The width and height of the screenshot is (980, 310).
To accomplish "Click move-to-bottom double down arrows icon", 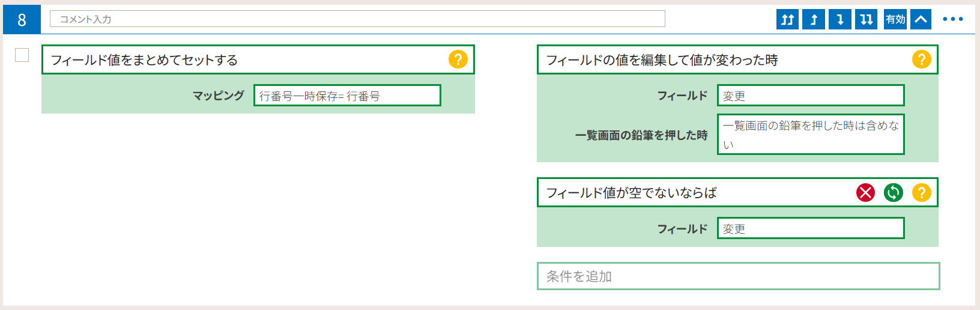I will (867, 19).
